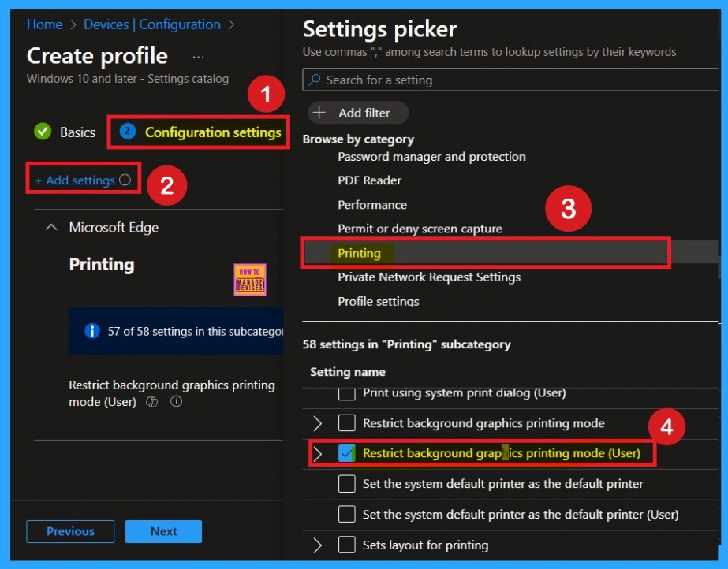Click the 57 of 58 settings banner text
The height and width of the screenshot is (569, 728).
195,332
